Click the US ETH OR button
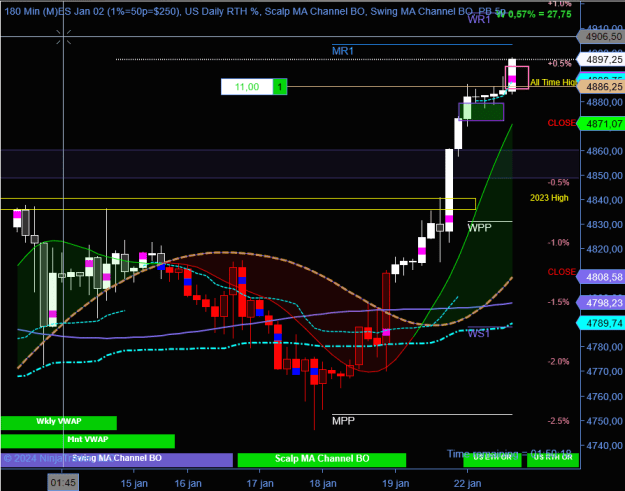This screenshot has width=625, height=491. point(492,460)
